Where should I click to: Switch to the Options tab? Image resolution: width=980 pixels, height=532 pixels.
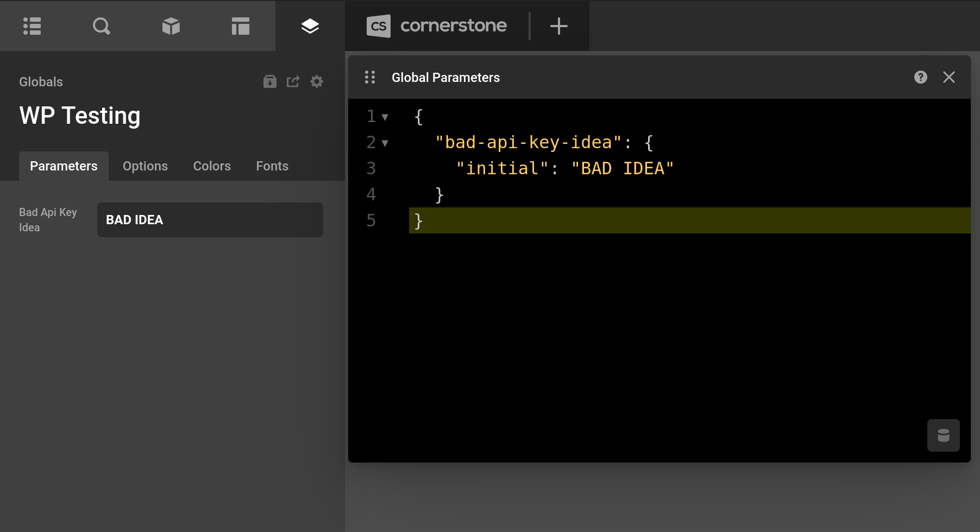click(145, 166)
